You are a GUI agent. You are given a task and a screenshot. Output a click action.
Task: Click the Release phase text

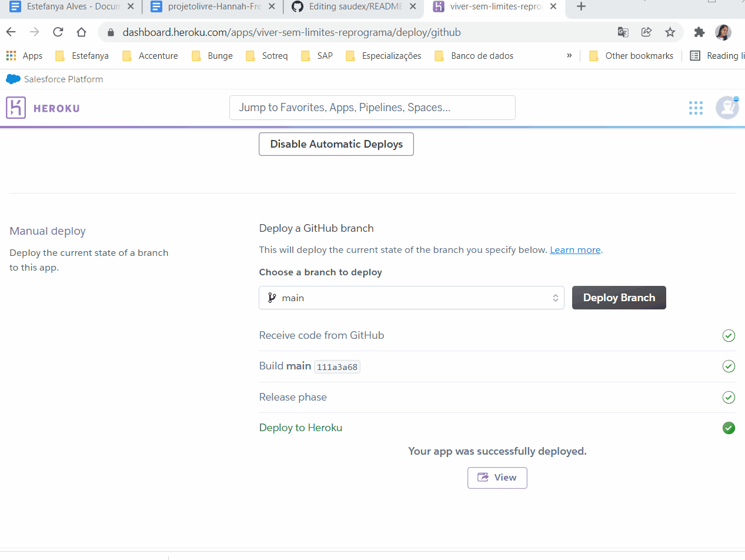293,397
